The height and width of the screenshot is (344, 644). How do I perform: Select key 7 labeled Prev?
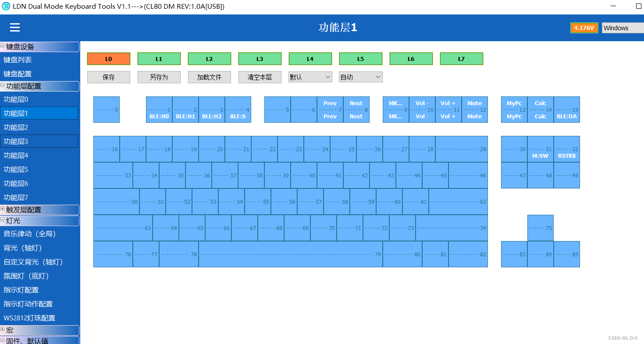pos(330,110)
